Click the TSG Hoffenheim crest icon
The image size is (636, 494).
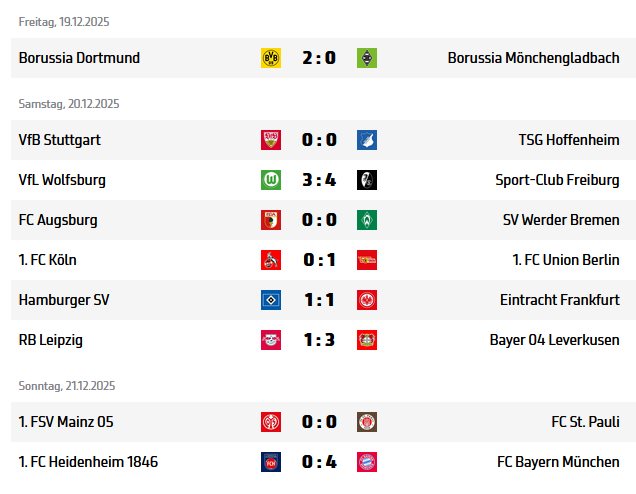pyautogui.click(x=367, y=140)
